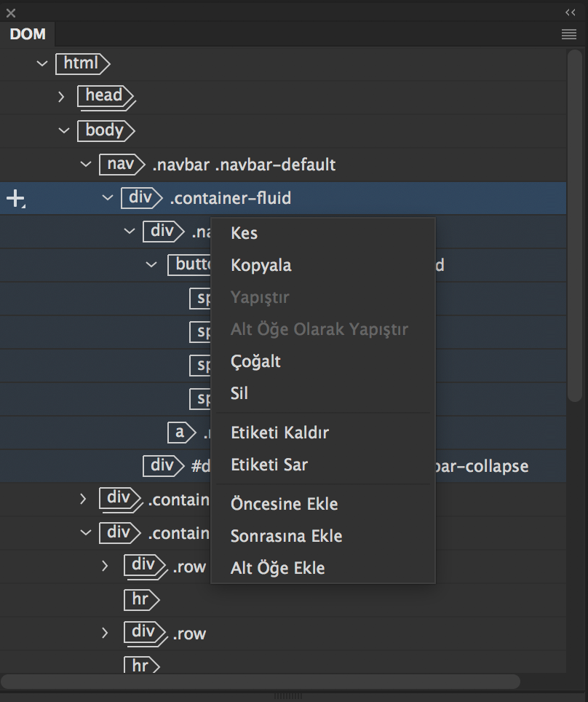The height and width of the screenshot is (702, 588).
Task: Collapse the body element
Action: coord(63,130)
